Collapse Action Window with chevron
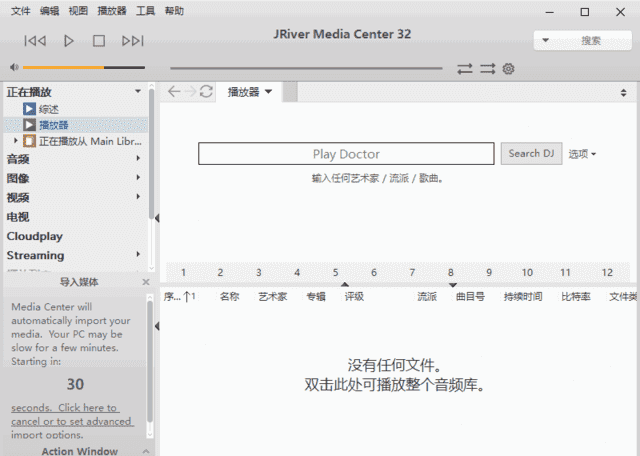 [x=146, y=451]
